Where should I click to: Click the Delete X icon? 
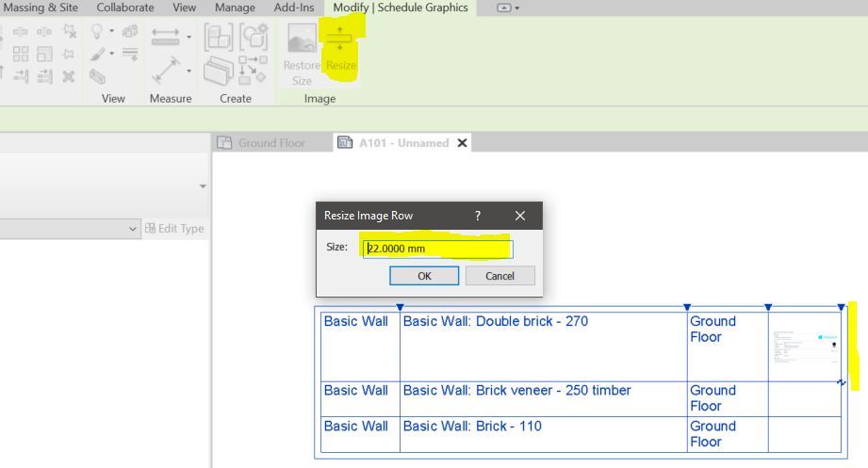click(x=69, y=75)
